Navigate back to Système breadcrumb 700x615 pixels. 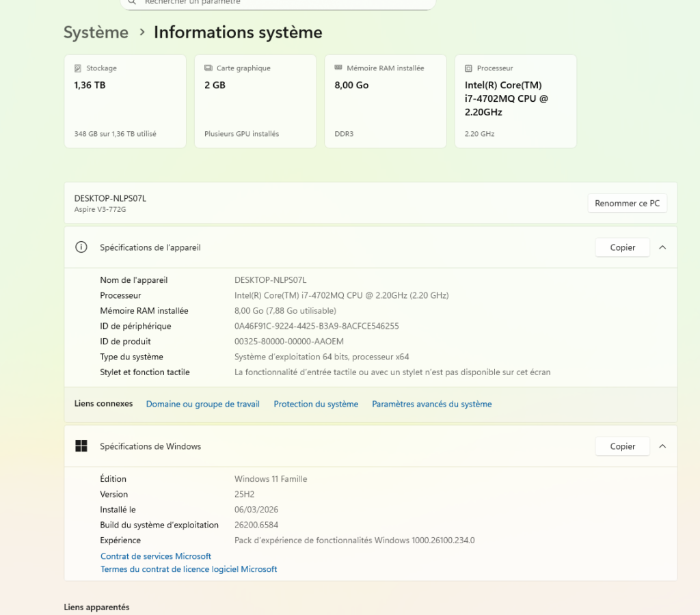point(96,32)
